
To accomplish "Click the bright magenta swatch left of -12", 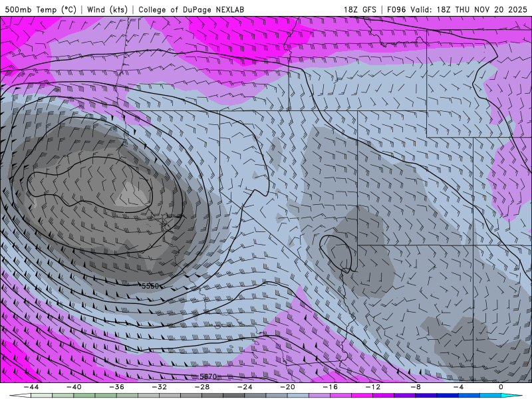I will pos(362,396).
